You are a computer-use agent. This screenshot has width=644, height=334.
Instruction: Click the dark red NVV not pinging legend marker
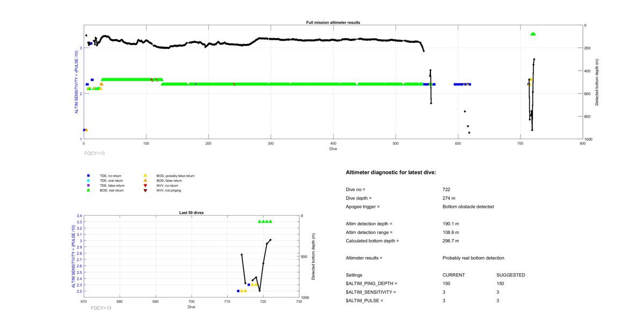[145, 190]
